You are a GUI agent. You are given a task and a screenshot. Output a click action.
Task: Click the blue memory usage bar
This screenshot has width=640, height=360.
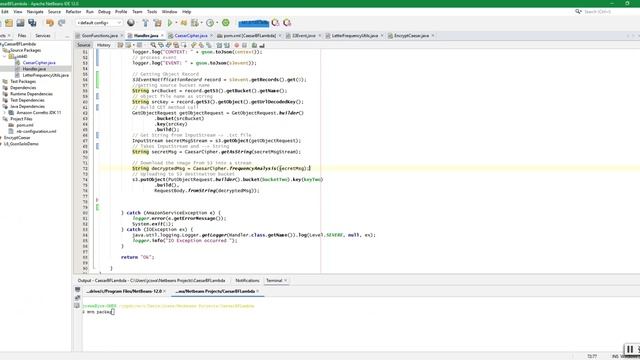[253, 23]
